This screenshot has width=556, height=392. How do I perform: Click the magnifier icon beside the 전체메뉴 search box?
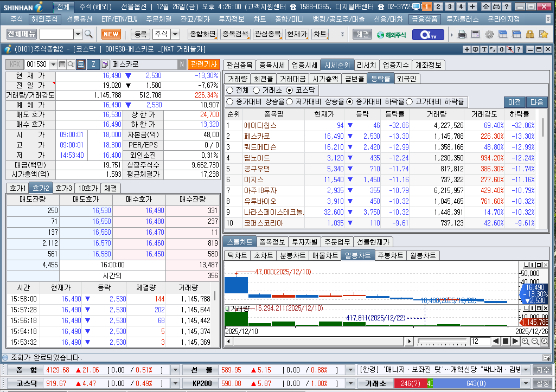[88, 34]
